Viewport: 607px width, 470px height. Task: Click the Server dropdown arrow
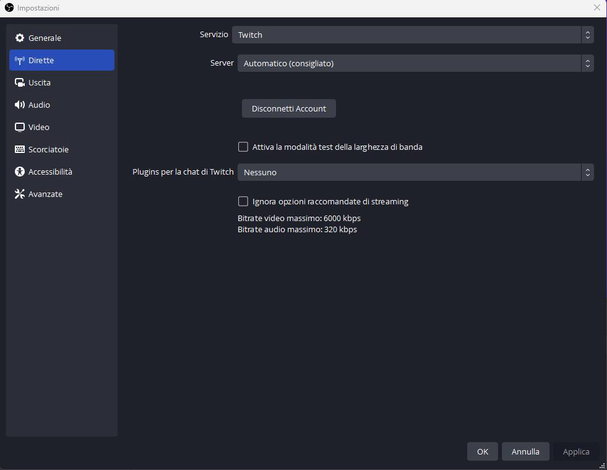pos(587,63)
